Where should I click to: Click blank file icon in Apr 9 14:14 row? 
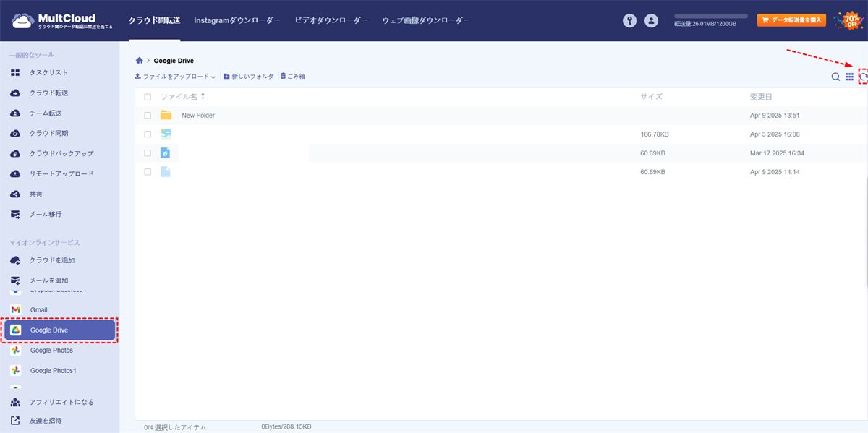pyautogui.click(x=166, y=172)
